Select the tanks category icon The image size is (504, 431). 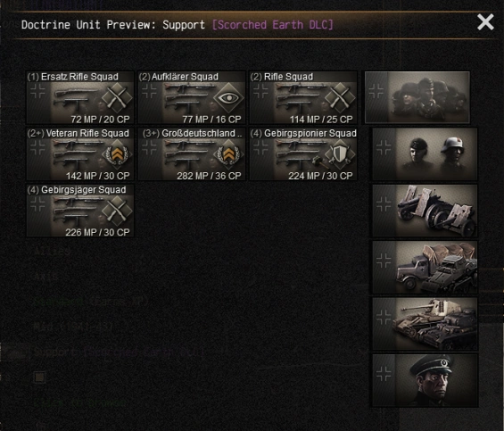tap(425, 324)
